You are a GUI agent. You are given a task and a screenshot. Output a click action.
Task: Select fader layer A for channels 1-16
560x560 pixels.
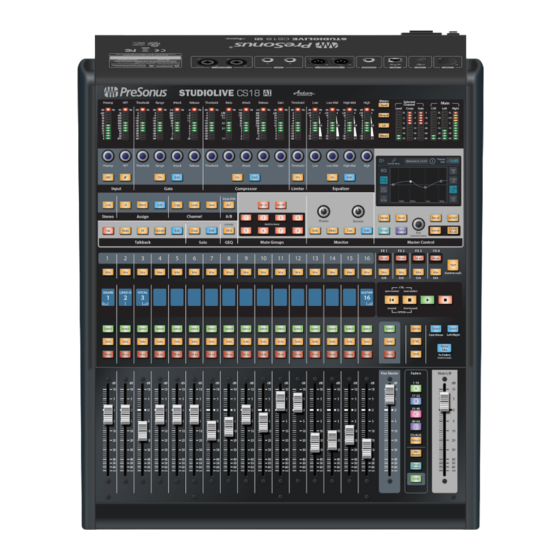[x=416, y=388]
